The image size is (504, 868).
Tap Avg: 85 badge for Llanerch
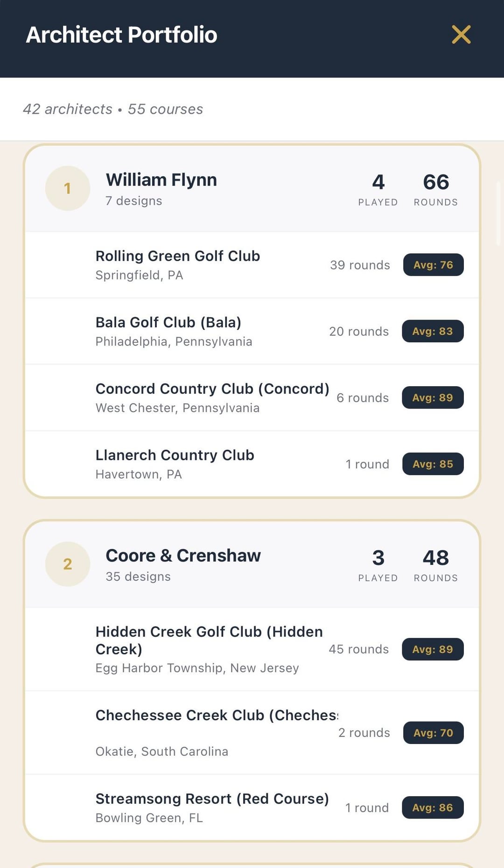433,464
